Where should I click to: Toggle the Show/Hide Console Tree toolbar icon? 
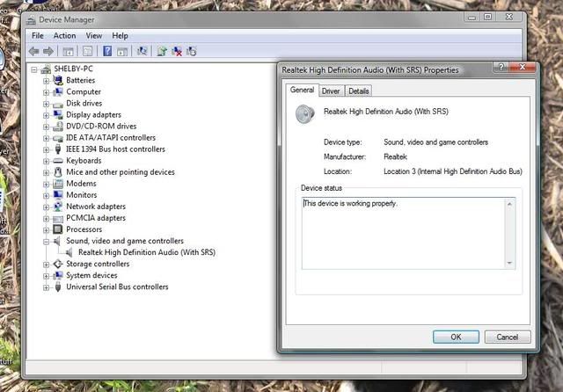tap(69, 51)
